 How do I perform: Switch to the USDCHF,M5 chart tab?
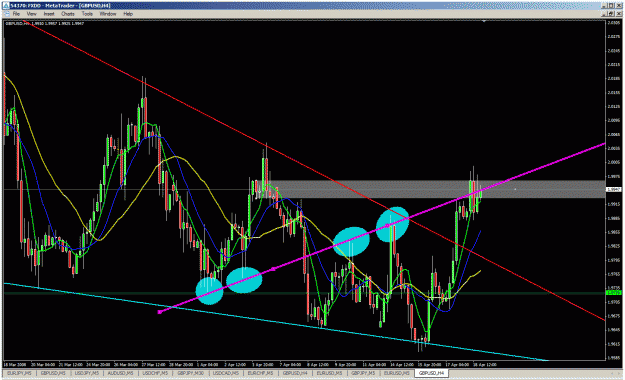coord(154,373)
